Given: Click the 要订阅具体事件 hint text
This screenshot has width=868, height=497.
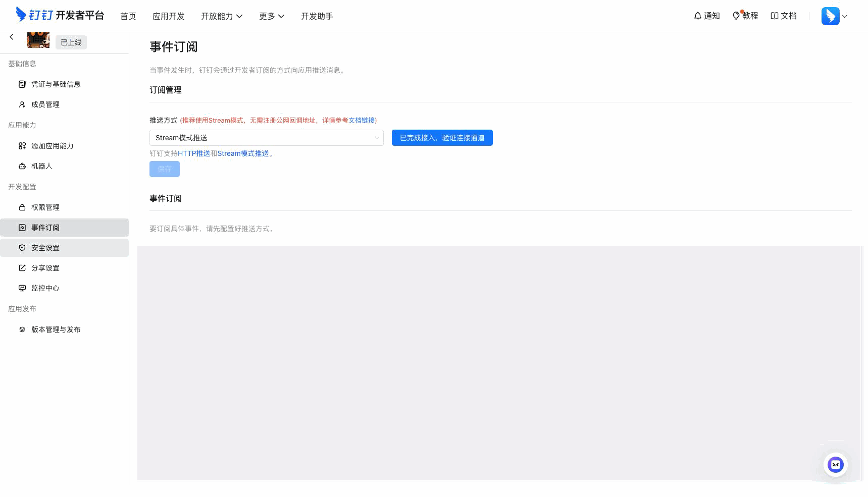Looking at the screenshot, I should click(x=213, y=229).
